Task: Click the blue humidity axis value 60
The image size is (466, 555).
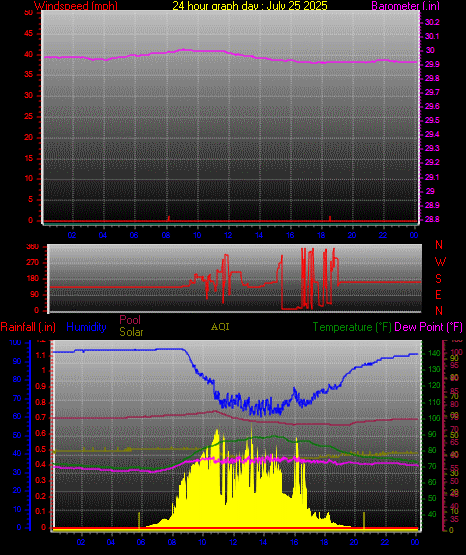Action: 17,417
